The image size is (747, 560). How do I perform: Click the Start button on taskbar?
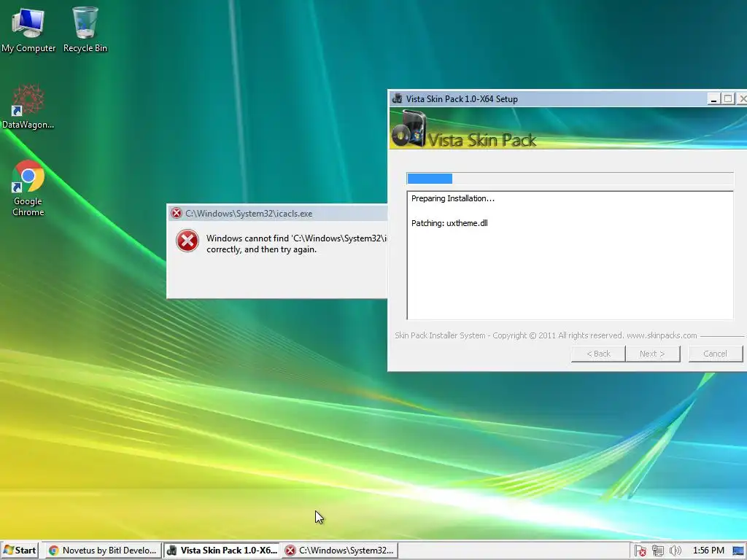click(20, 551)
